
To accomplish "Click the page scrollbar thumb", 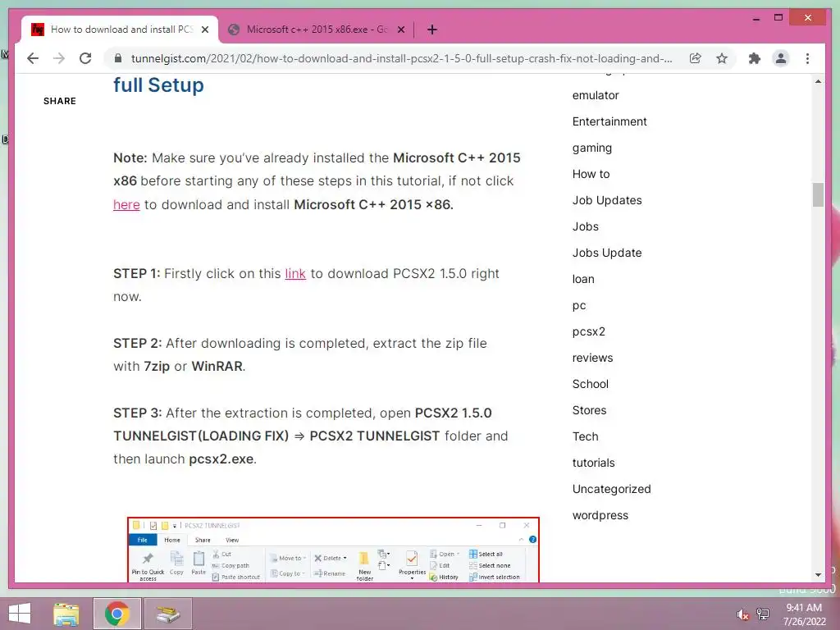I will tap(818, 194).
